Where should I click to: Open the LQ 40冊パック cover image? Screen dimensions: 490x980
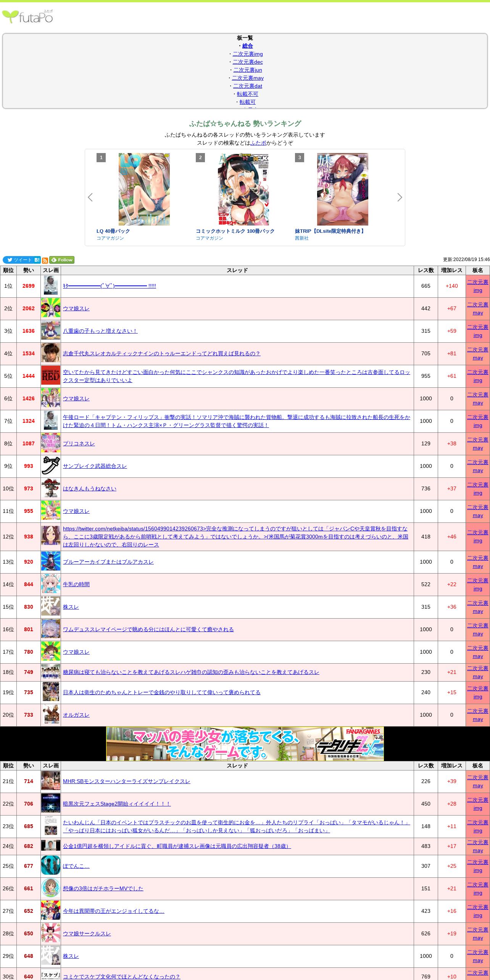click(144, 189)
